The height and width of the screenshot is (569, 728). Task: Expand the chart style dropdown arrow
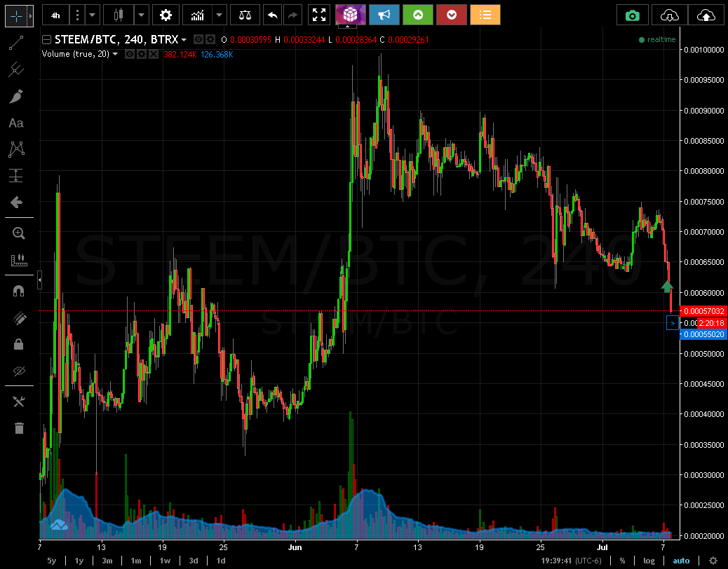pyautogui.click(x=141, y=16)
